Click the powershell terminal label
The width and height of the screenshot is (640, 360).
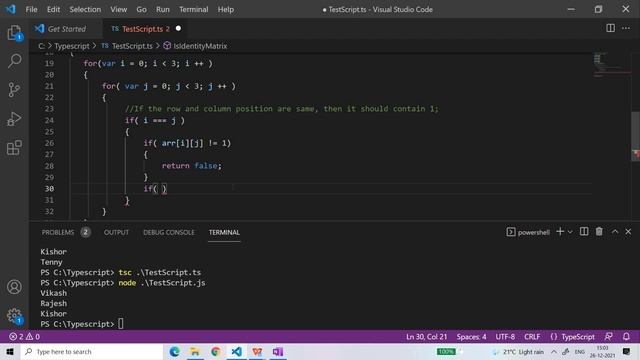[x=528, y=232]
